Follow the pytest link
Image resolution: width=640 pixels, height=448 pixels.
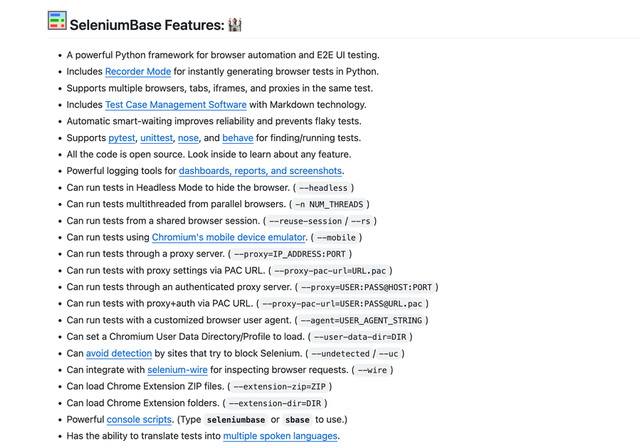(x=122, y=138)
